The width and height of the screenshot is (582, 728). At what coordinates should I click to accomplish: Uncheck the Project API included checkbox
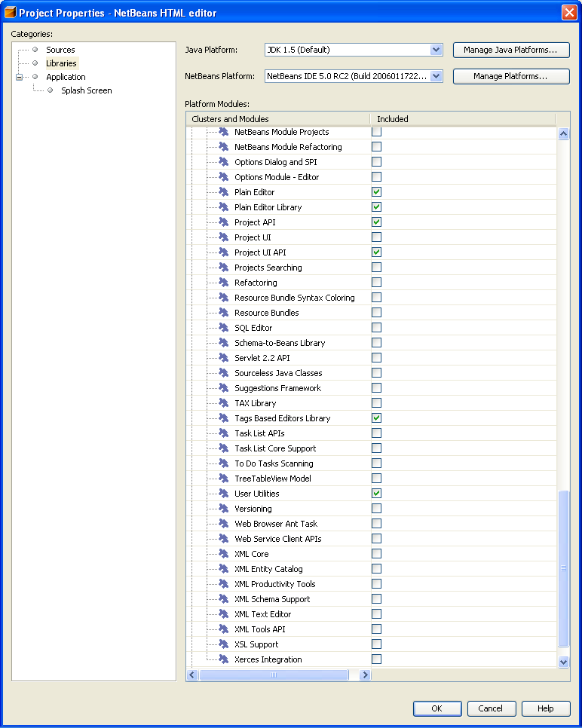[x=376, y=222]
